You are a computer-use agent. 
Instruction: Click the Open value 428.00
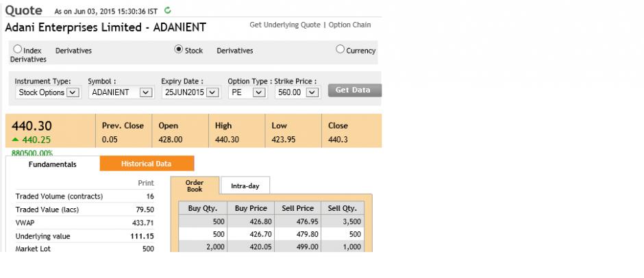pyautogui.click(x=171, y=140)
